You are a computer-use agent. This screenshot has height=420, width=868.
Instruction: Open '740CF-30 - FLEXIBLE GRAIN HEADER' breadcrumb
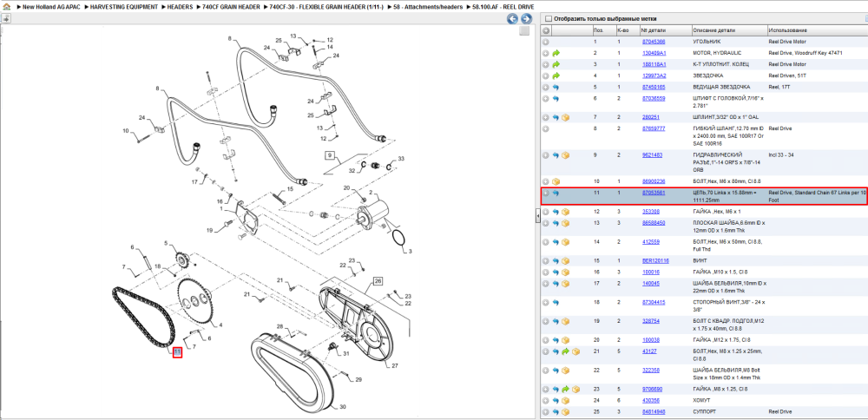point(326,7)
